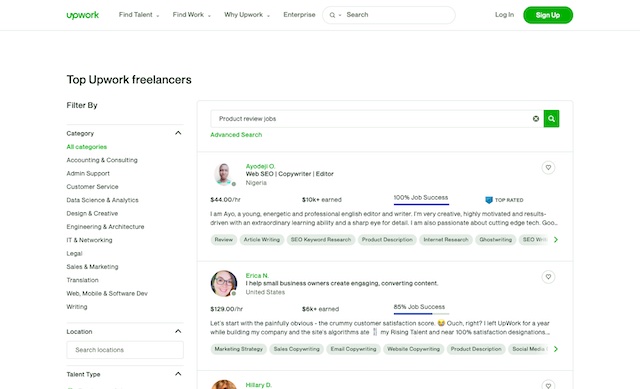The image size is (640, 389).
Task: Click the 100% Job Success progress bar
Action: pyautogui.click(x=421, y=204)
